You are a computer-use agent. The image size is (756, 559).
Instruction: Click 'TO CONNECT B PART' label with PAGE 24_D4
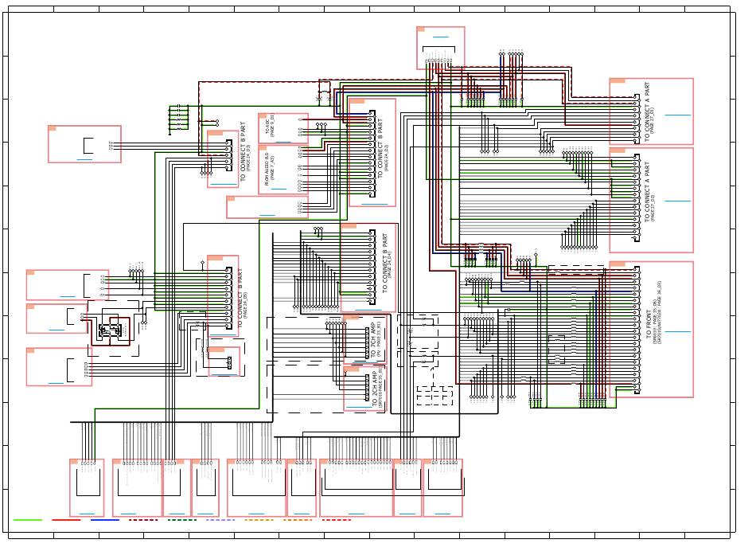pos(387,263)
